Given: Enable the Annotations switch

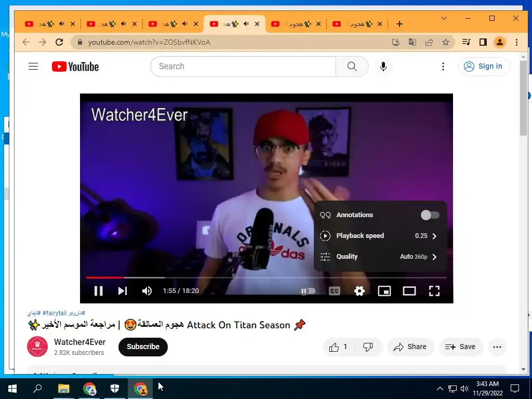Looking at the screenshot, I should [430, 215].
